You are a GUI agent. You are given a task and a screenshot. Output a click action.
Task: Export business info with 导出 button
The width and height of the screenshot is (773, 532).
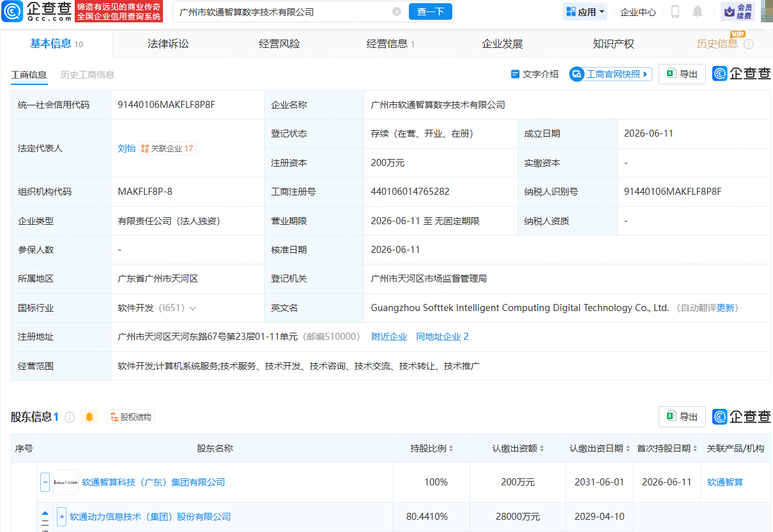tap(682, 74)
